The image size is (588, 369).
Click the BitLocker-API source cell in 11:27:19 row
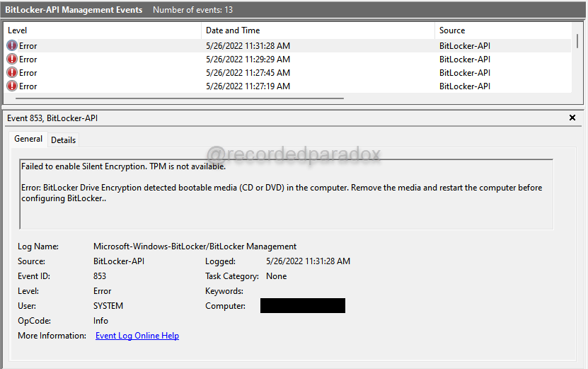click(x=465, y=86)
